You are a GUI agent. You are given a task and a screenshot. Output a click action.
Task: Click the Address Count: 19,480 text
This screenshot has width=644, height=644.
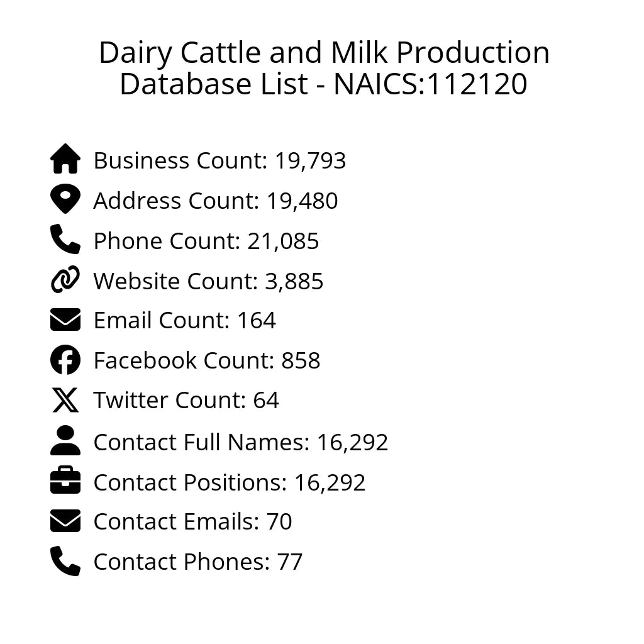point(216,201)
